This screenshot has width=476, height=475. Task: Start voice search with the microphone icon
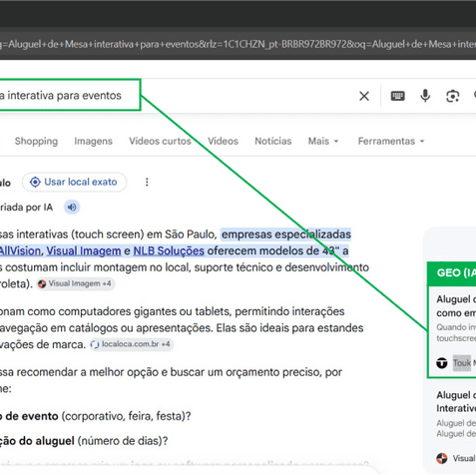coord(425,96)
